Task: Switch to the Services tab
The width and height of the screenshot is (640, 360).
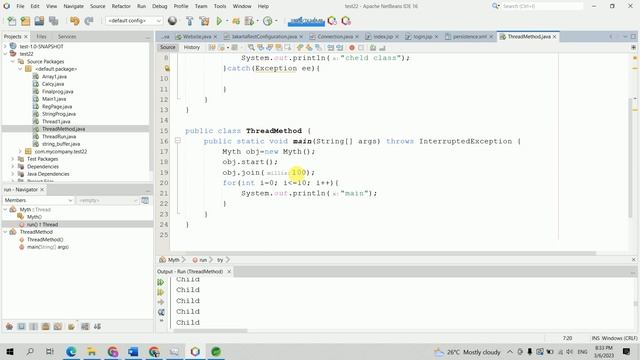Action: (67, 37)
